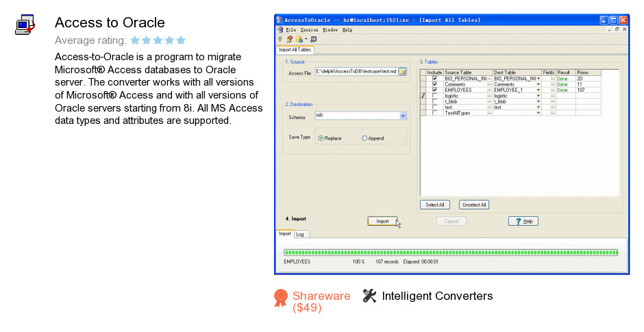Click the Help button with question mark
Viewport: 644px width, 332px height.
click(523, 221)
